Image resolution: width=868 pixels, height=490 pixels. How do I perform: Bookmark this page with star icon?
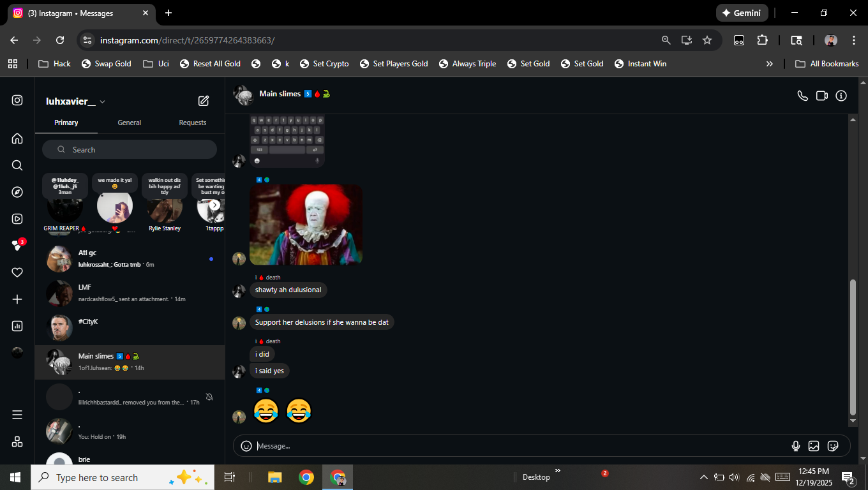tap(707, 40)
